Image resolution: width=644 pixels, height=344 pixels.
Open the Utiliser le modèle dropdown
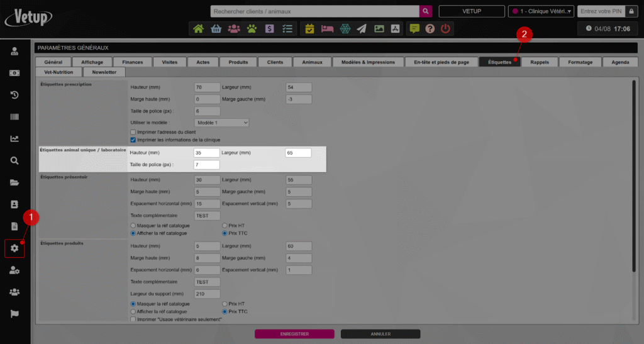pyautogui.click(x=222, y=123)
